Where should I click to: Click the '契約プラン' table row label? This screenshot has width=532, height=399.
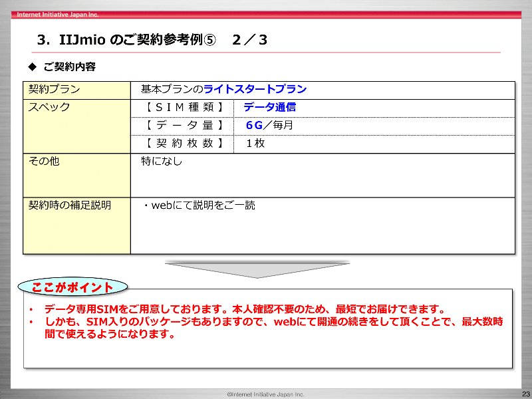pyautogui.click(x=55, y=89)
